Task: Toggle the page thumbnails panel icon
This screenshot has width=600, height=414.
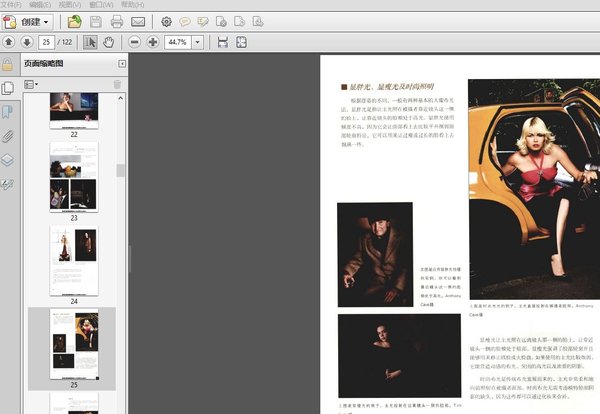Action: (8, 88)
